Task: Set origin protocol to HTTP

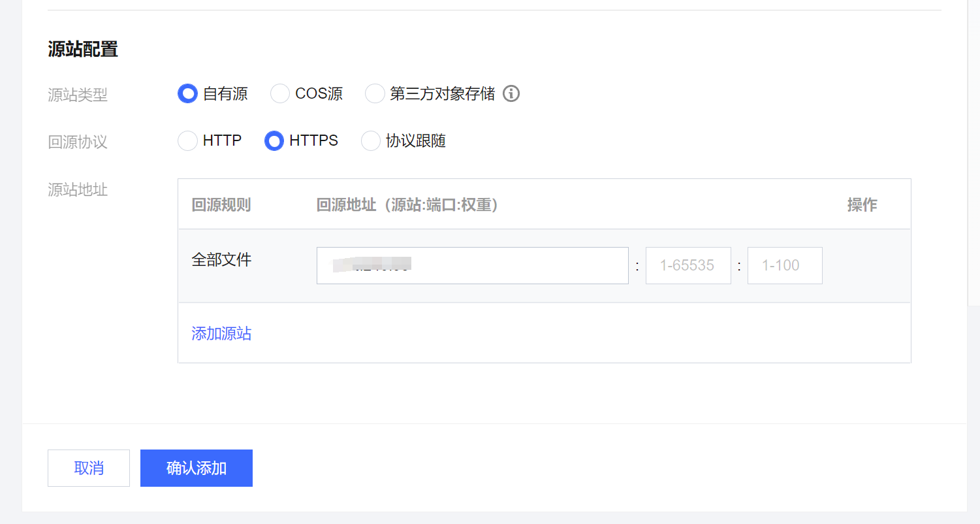Action: pyautogui.click(x=188, y=141)
